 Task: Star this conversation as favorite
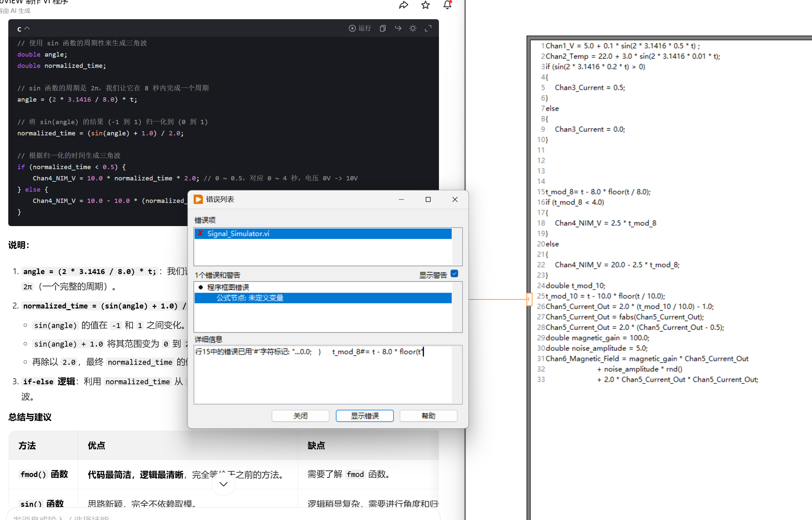pos(425,5)
